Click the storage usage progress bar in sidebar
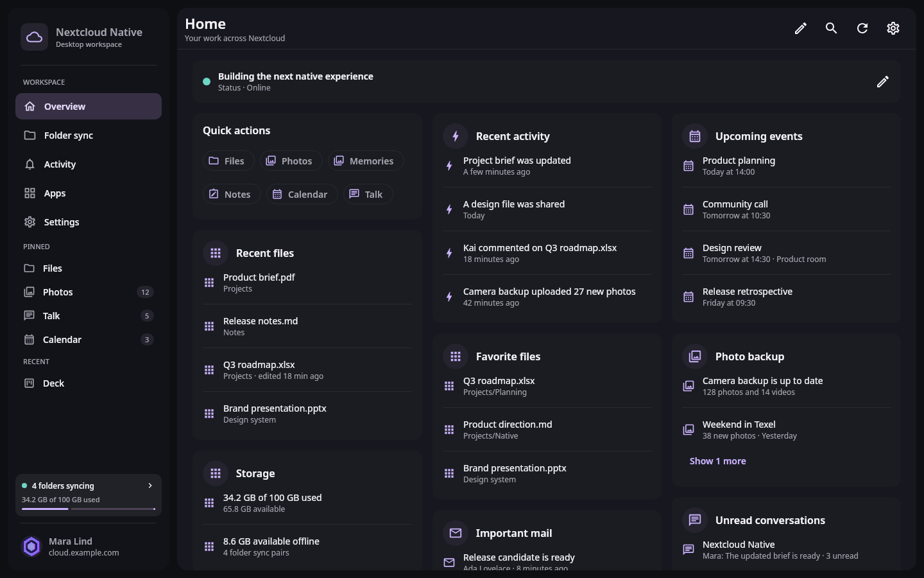Image resolution: width=924 pixels, height=578 pixels. click(89, 509)
